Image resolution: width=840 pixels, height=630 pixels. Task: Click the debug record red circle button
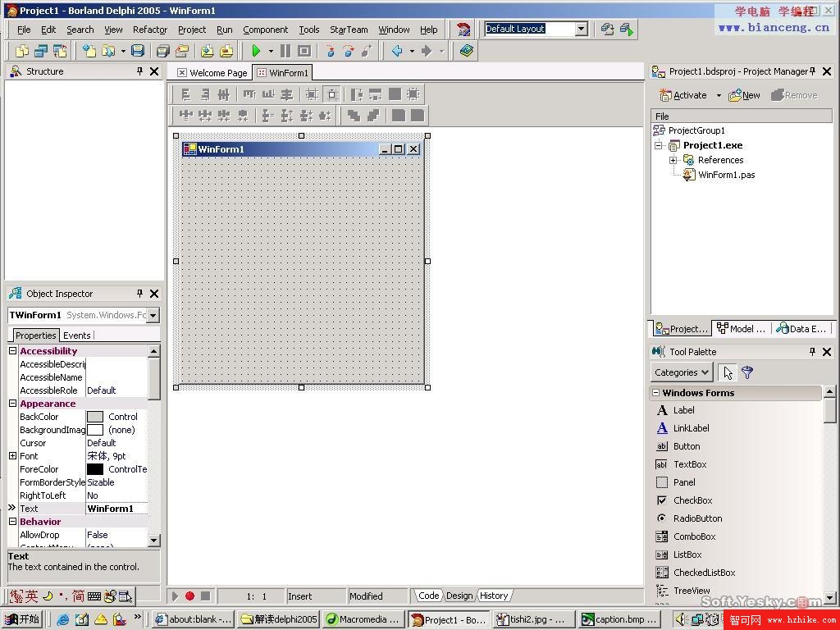tap(189, 596)
